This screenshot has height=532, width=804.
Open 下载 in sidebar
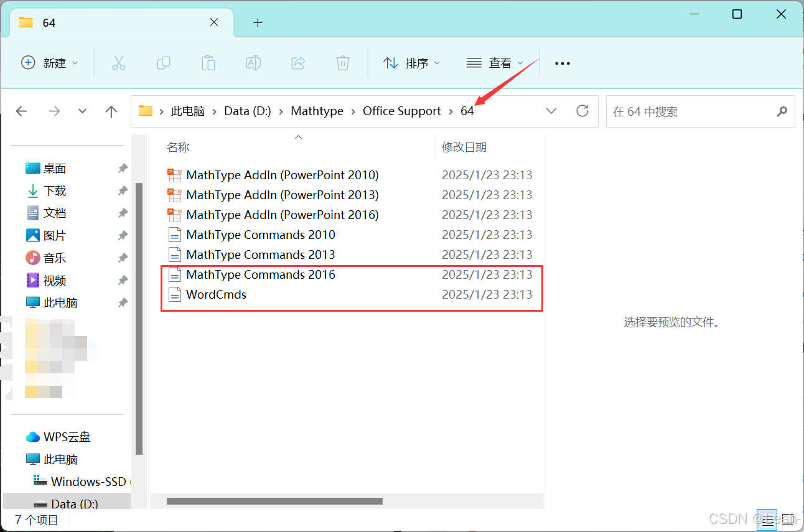point(55,191)
